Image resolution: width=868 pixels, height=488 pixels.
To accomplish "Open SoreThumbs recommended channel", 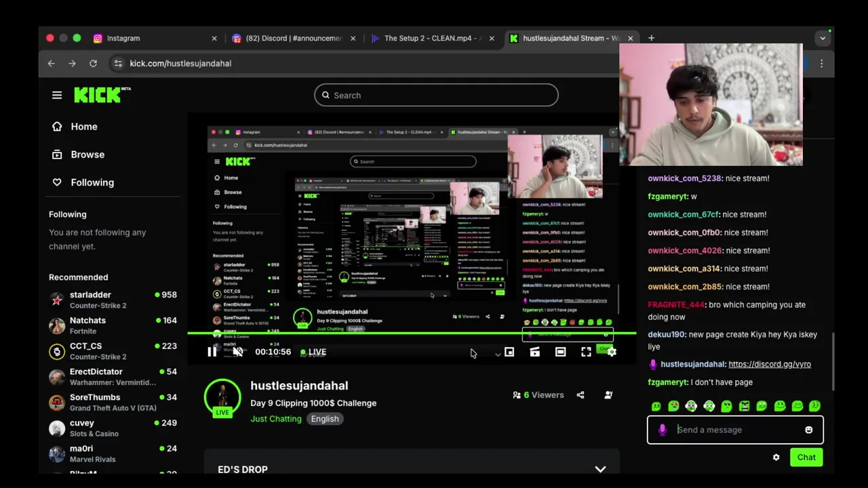I will [x=113, y=403].
